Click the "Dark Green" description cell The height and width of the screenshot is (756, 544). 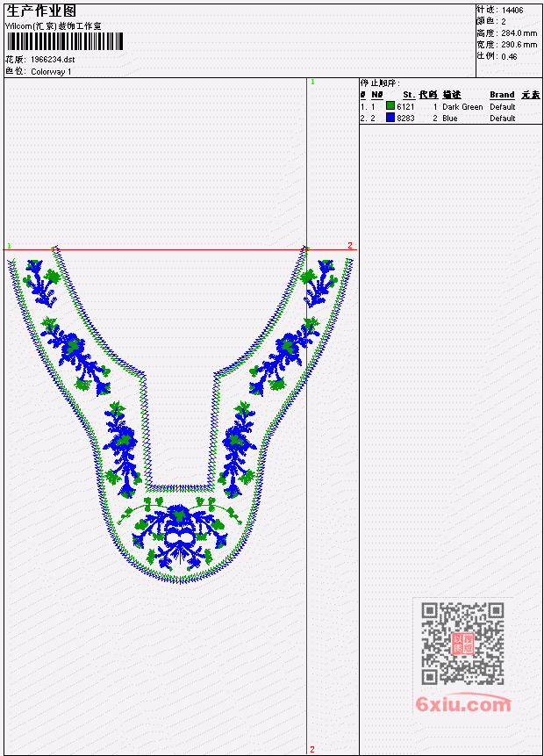[x=462, y=106]
